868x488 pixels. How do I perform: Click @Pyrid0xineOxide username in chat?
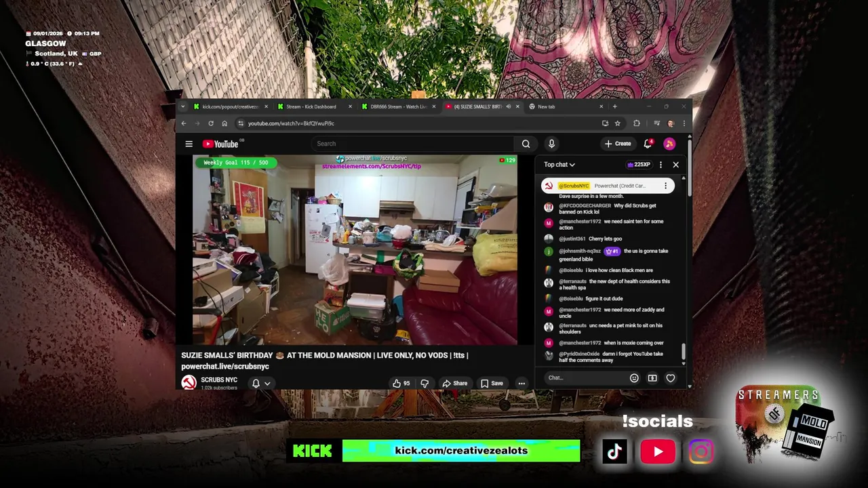[x=579, y=354]
